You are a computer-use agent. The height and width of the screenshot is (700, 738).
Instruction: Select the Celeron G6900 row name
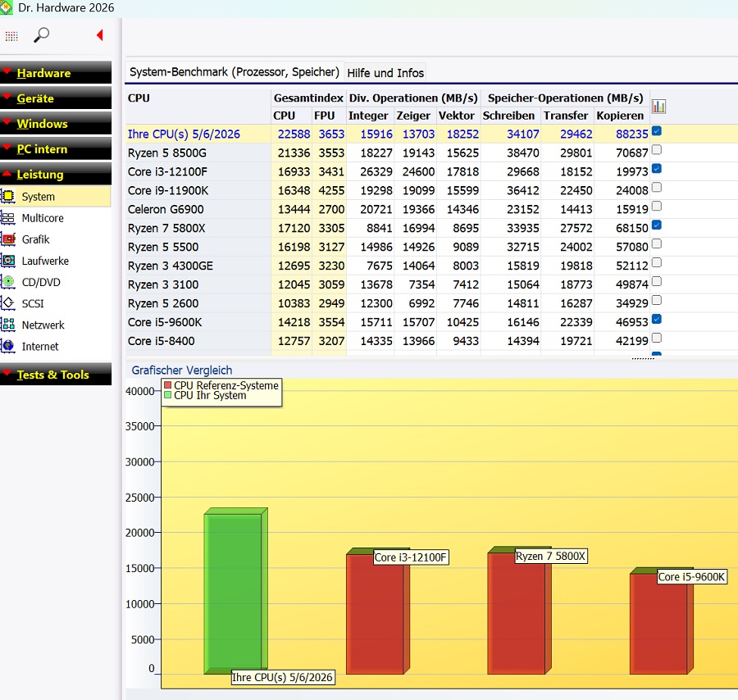click(x=166, y=209)
